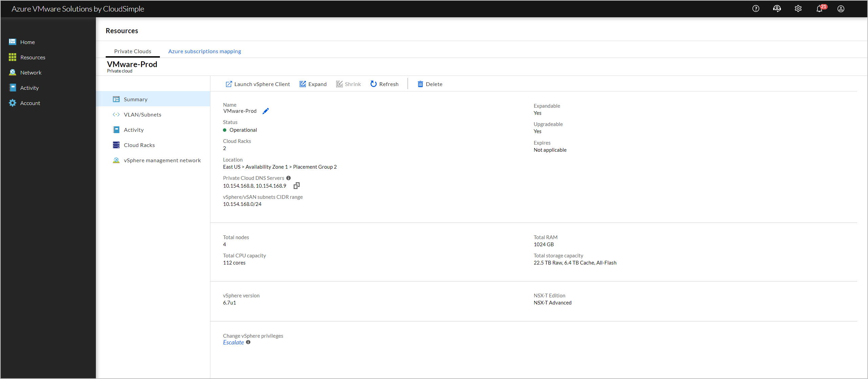The width and height of the screenshot is (868, 379).
Task: Click the Shrink private cloud icon
Action: [x=338, y=84]
